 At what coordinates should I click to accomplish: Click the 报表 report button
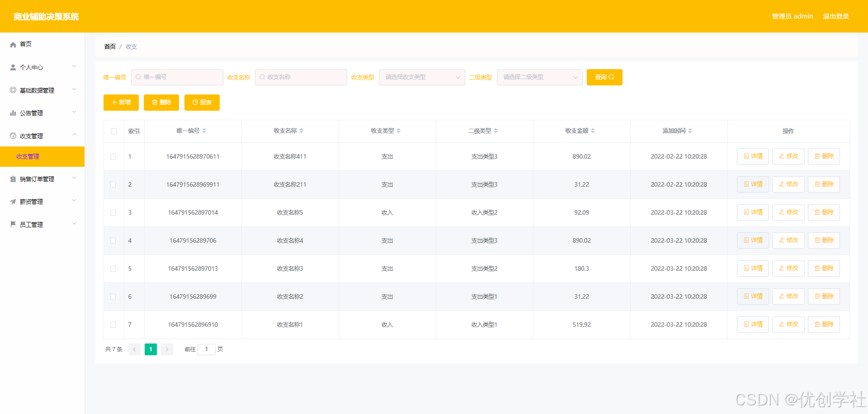[202, 103]
